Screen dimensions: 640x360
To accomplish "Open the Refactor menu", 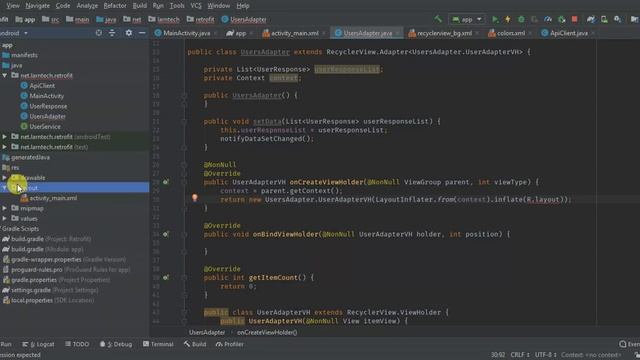I will coord(115,6).
